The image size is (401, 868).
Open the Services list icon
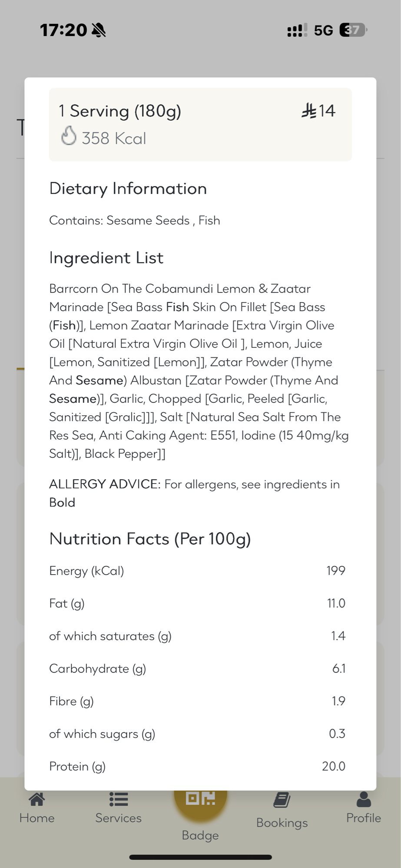point(118,799)
